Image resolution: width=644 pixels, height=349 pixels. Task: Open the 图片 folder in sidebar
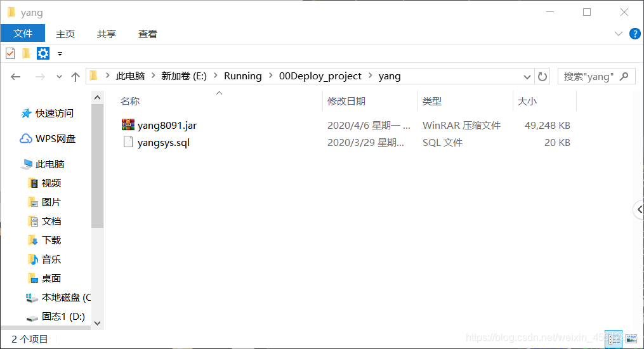click(51, 202)
